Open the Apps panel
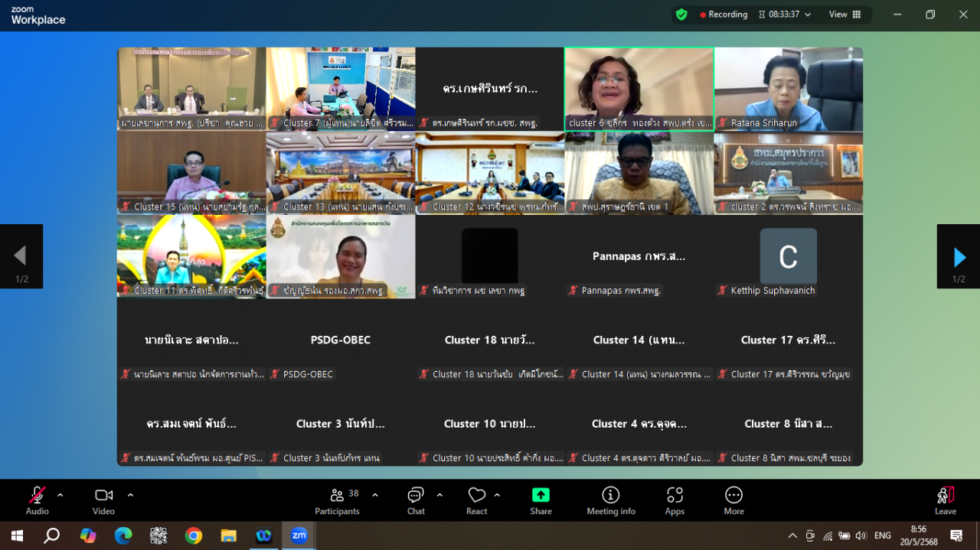Image resolution: width=980 pixels, height=550 pixels. coord(675,500)
